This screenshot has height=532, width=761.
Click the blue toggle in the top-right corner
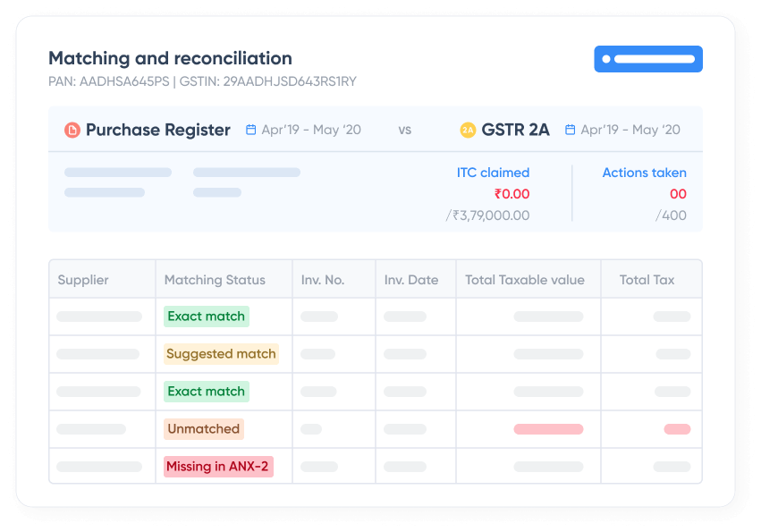[x=647, y=59]
